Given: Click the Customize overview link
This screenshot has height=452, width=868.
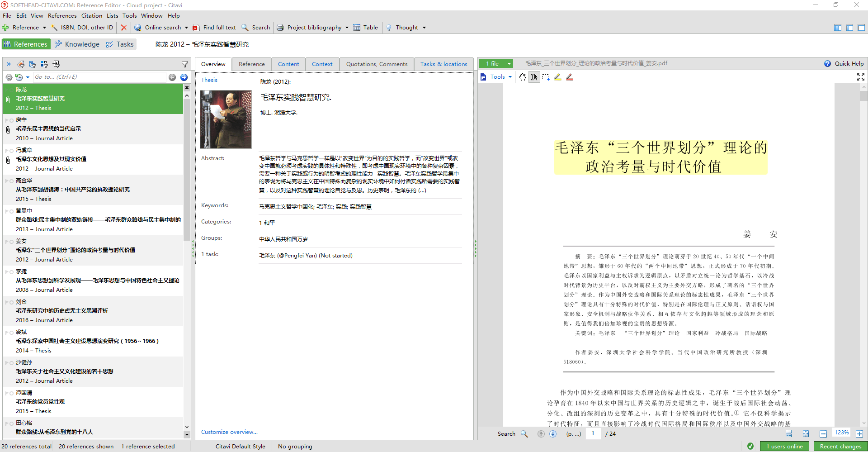Looking at the screenshot, I should pos(229,432).
